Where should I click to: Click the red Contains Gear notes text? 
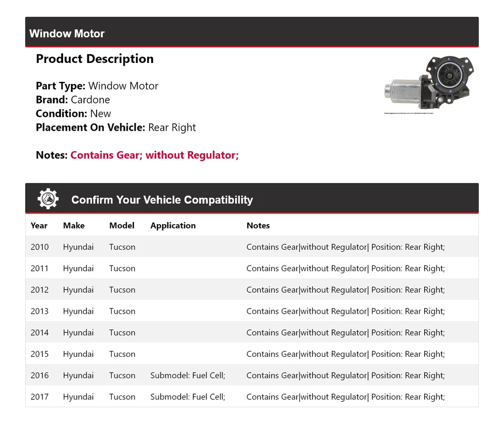tap(154, 155)
